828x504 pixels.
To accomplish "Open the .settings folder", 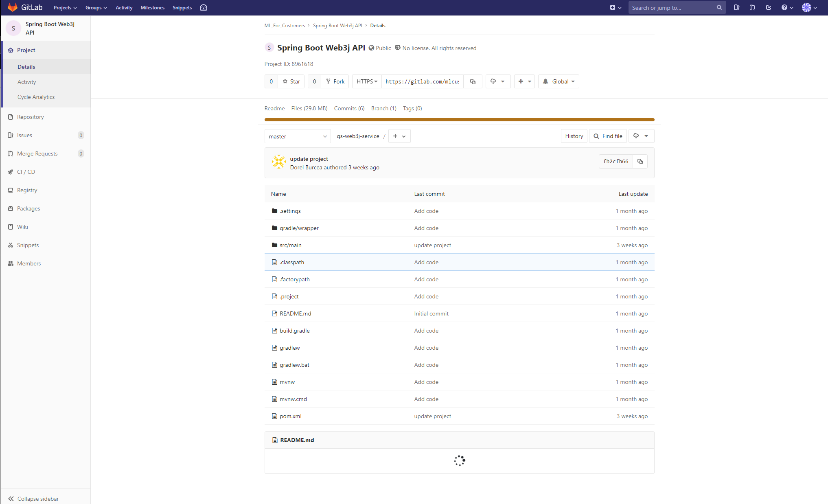I will (x=290, y=211).
